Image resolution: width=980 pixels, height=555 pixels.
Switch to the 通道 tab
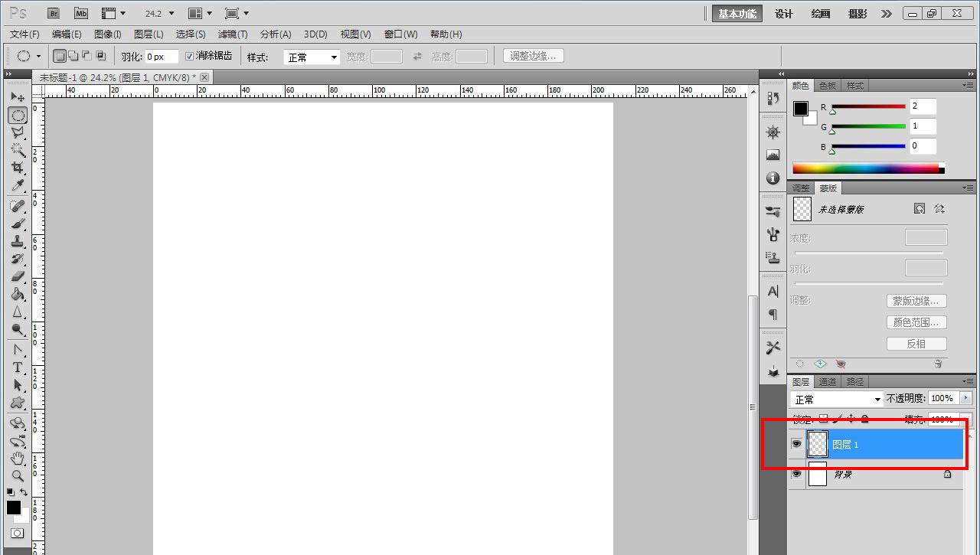point(828,381)
